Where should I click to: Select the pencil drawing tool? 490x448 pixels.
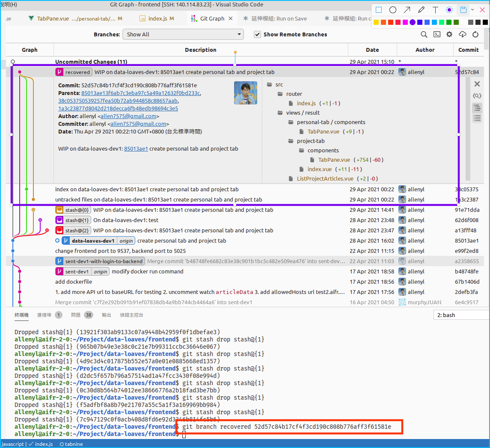tap(421, 10)
